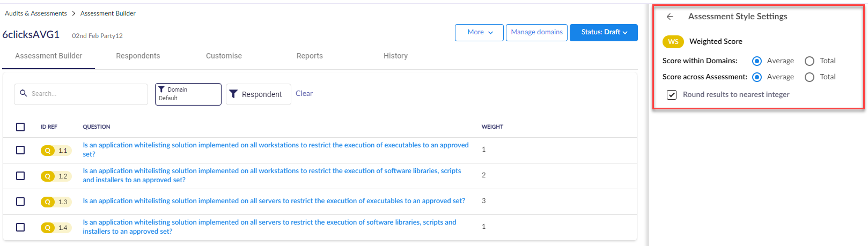868x246 pixels.
Task: Click the Respondent filter funnel icon
Action: [233, 94]
